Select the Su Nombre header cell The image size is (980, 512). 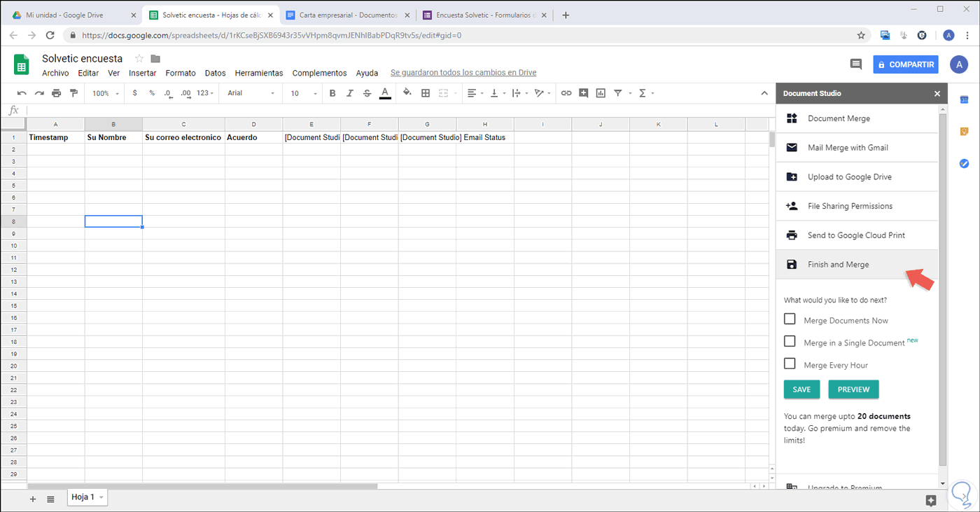113,137
